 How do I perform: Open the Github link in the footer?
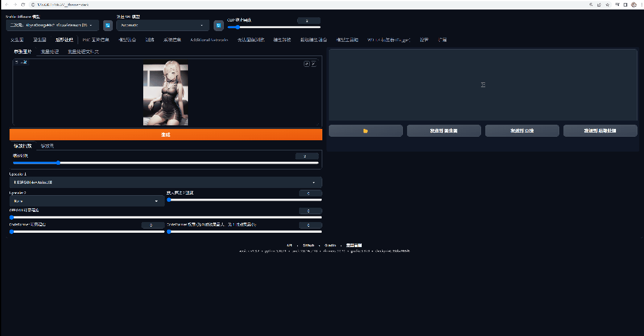click(309, 245)
